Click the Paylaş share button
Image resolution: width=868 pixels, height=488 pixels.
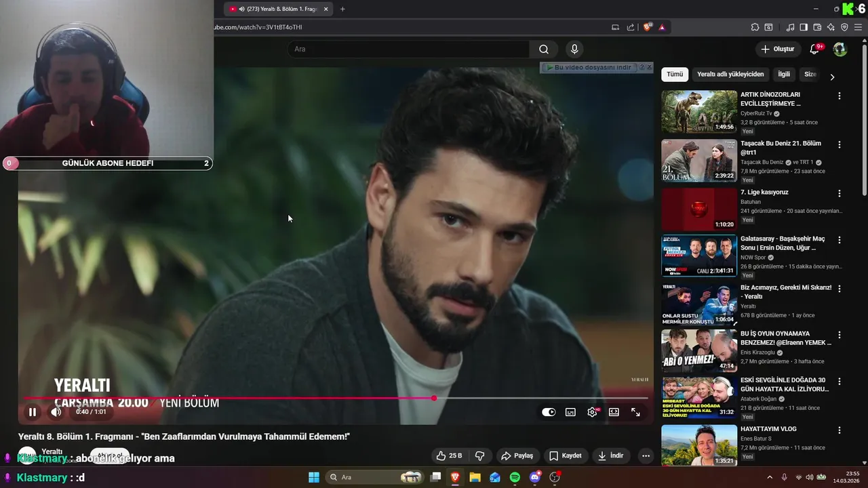[x=517, y=455]
